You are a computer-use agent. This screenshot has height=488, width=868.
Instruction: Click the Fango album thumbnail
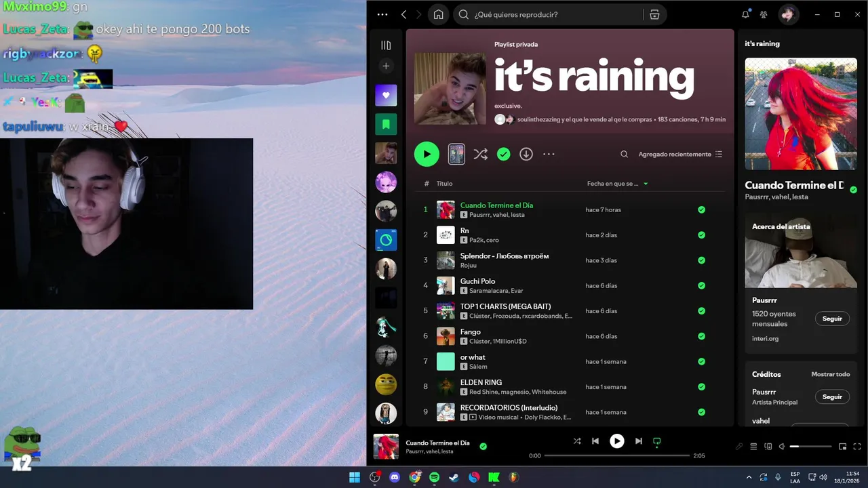pyautogui.click(x=446, y=336)
